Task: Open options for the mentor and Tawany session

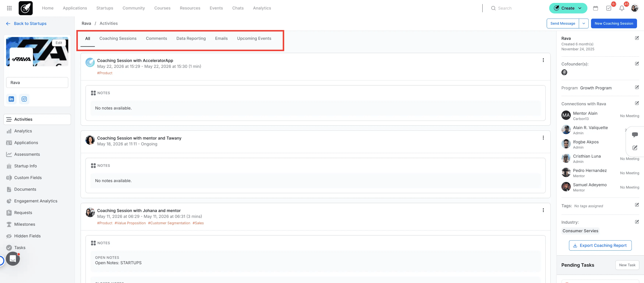Action: [x=543, y=138]
